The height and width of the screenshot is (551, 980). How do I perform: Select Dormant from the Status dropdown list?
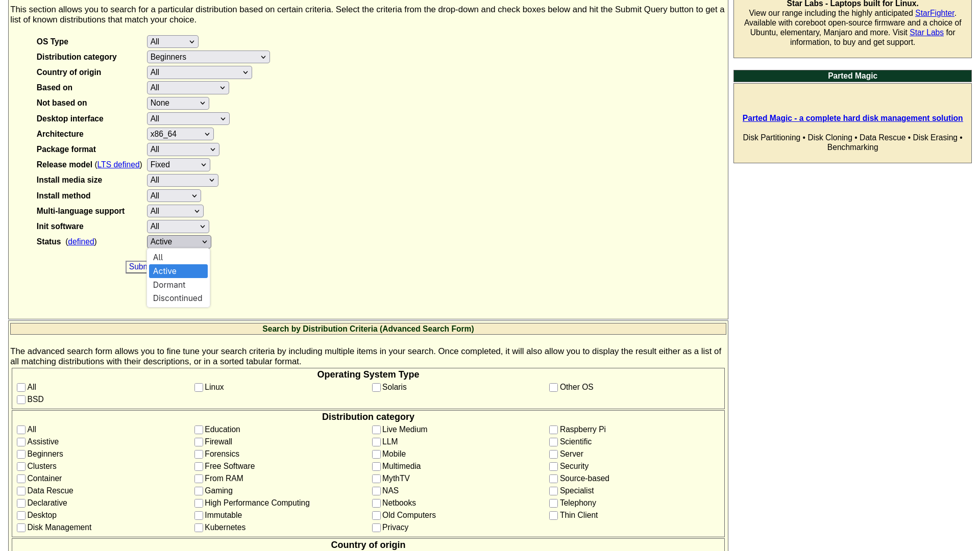tap(169, 285)
